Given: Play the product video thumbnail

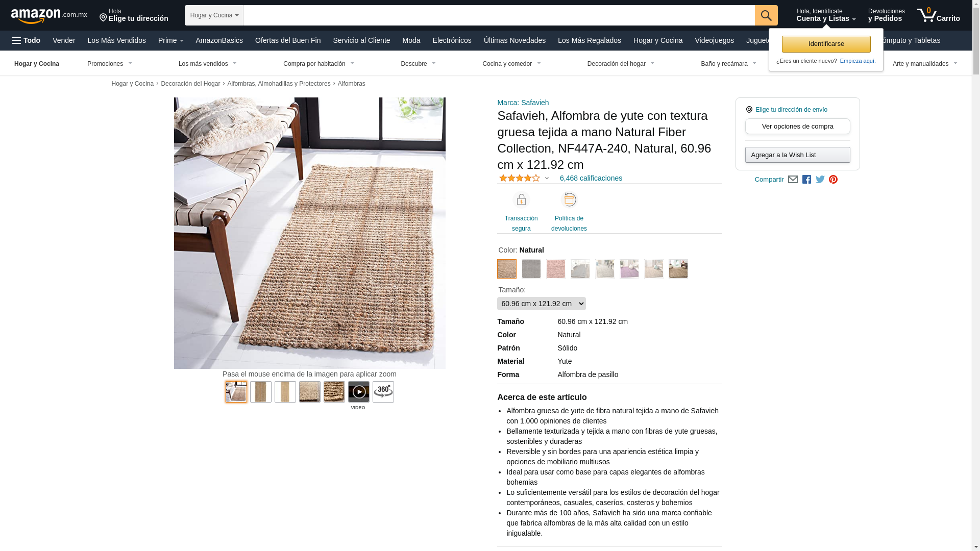Looking at the screenshot, I should [x=359, y=392].
